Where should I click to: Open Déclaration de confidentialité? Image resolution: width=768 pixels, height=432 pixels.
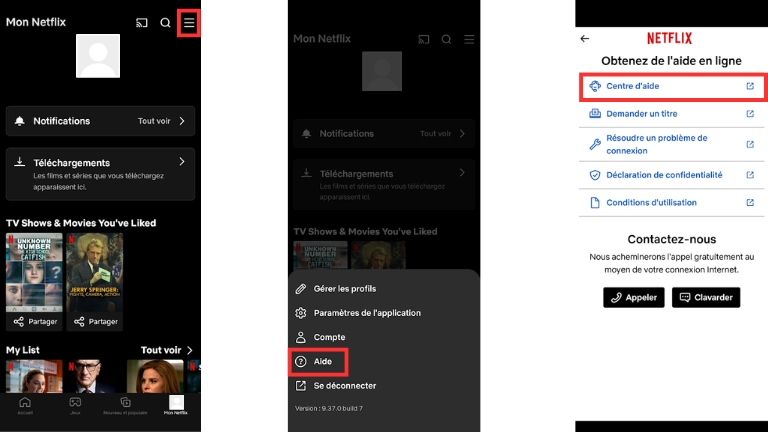click(x=666, y=174)
